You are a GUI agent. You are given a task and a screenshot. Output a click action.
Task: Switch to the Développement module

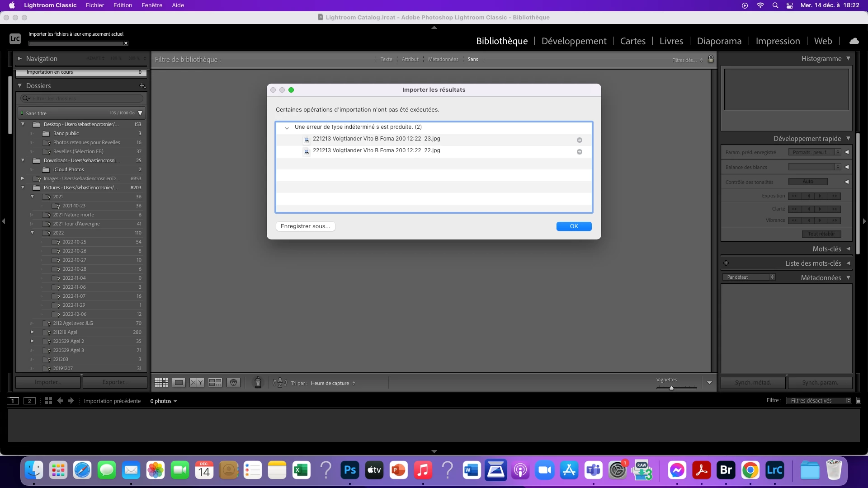click(574, 41)
